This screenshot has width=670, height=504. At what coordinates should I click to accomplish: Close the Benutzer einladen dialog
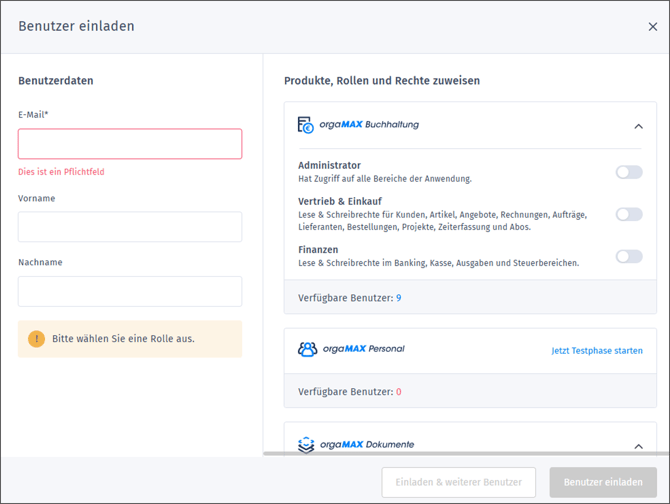click(652, 26)
